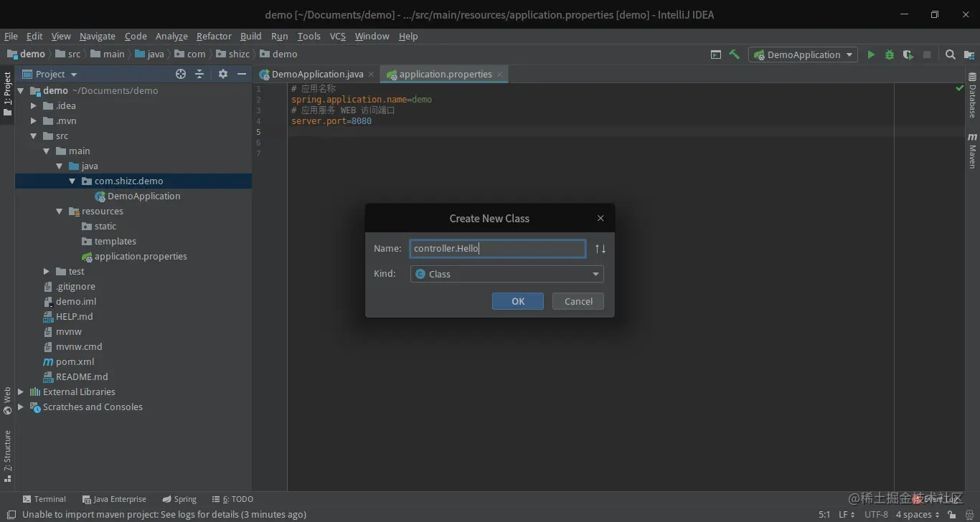Click the 5:1 cursor position indicator
980x522 pixels.
tap(824, 515)
